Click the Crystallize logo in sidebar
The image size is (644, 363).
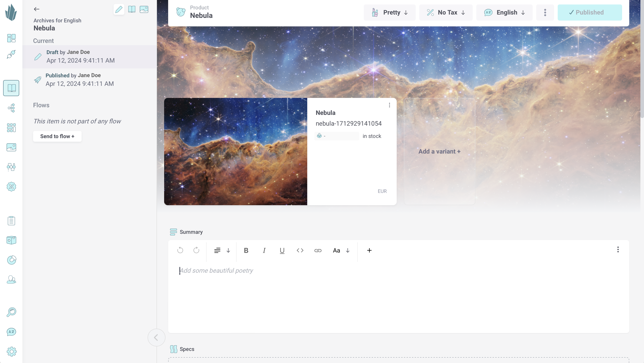pos(11,13)
